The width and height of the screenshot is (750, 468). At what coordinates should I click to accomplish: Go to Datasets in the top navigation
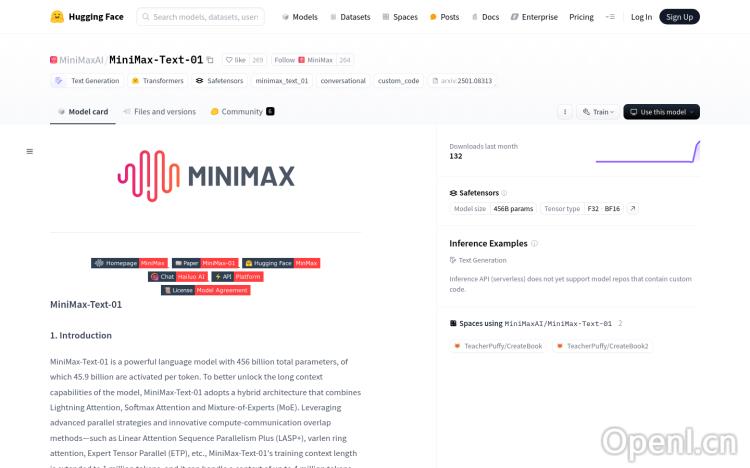click(350, 17)
